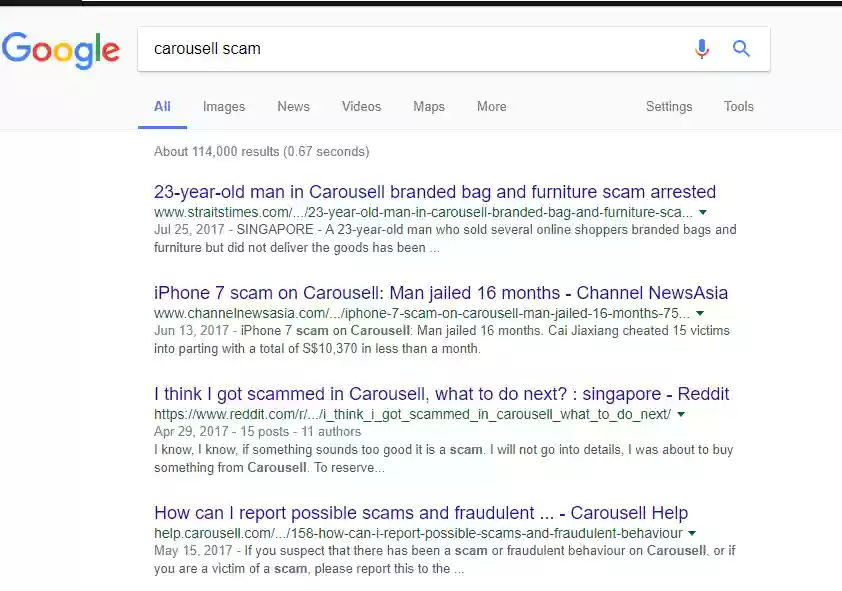
Task: Click the help.carousell.com URL text
Action: coord(418,534)
